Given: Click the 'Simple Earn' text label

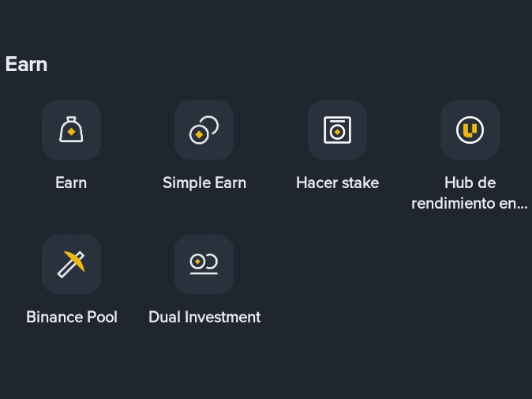Looking at the screenshot, I should click(204, 183).
